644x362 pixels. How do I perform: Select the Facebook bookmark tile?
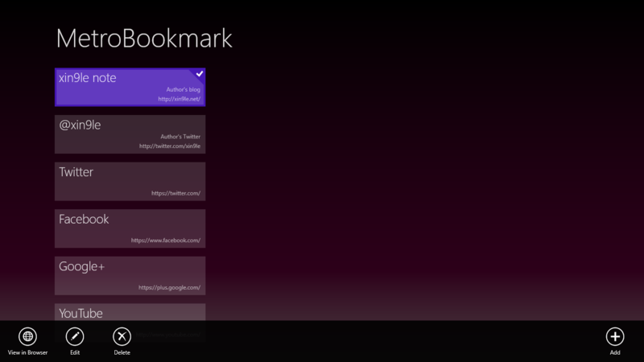click(x=130, y=228)
